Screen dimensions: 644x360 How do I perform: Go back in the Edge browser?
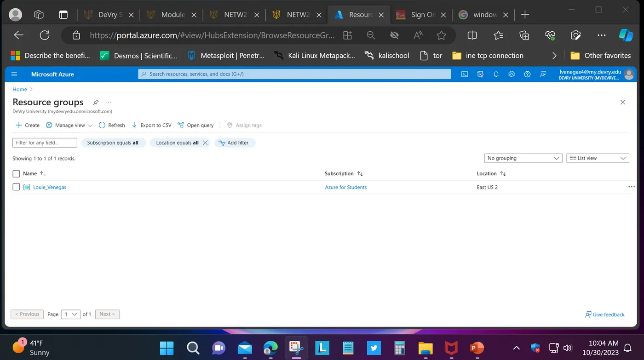tap(18, 35)
